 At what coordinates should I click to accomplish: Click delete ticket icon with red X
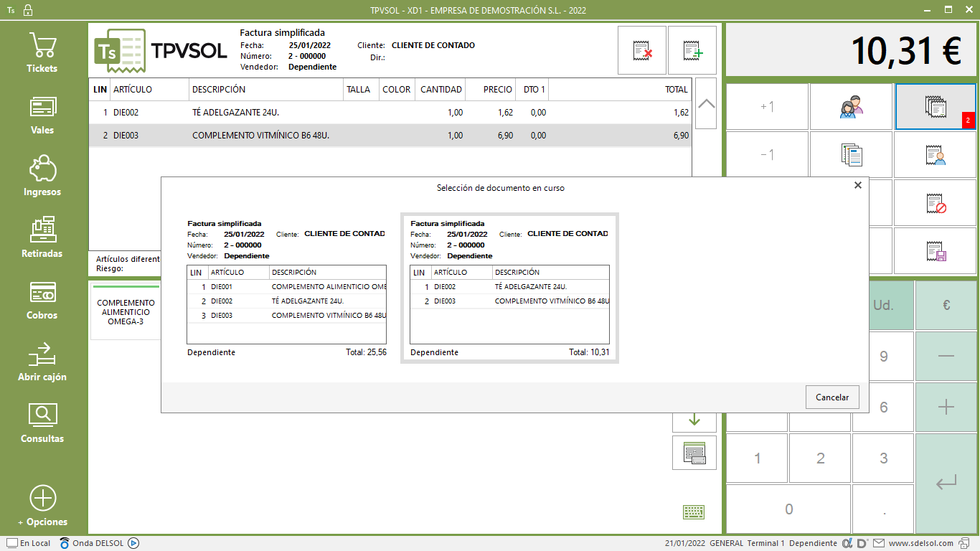(x=642, y=50)
